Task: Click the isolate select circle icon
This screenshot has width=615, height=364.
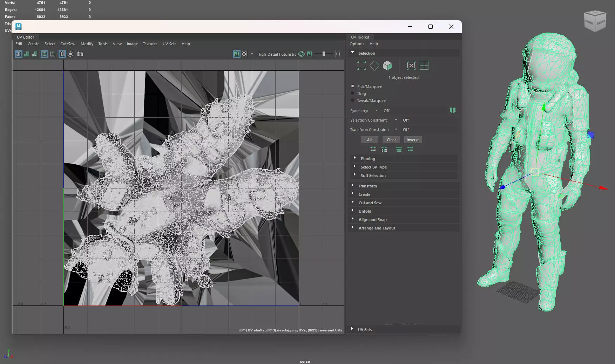Action: (x=70, y=54)
